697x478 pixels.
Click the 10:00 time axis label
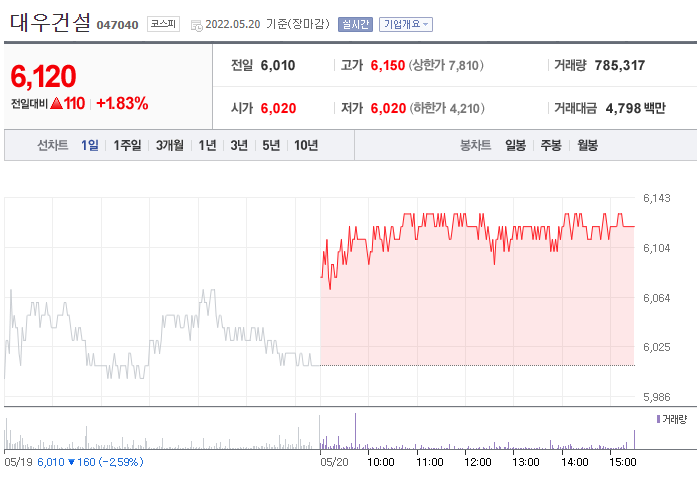tap(381, 462)
